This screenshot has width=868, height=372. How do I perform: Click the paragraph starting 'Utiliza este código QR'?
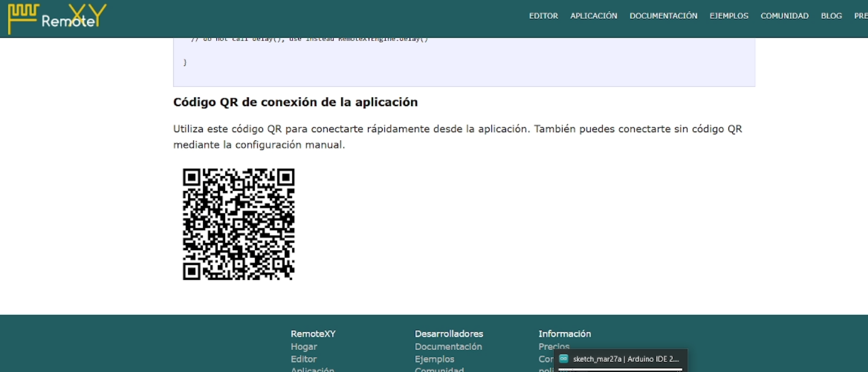pyautogui.click(x=458, y=137)
